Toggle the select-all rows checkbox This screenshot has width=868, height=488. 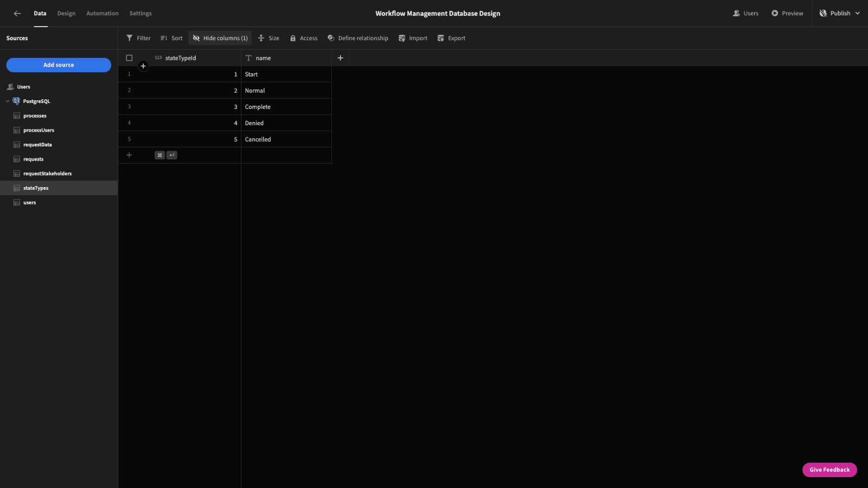129,58
